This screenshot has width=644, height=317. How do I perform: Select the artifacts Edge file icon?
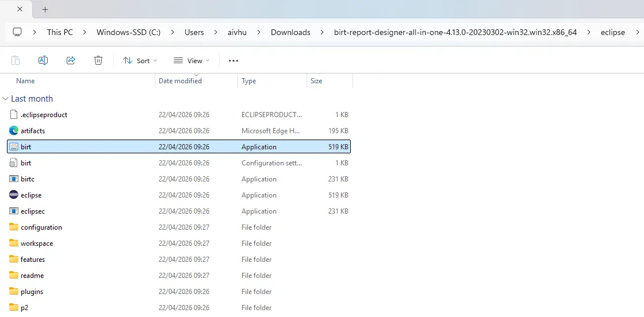[x=14, y=131]
